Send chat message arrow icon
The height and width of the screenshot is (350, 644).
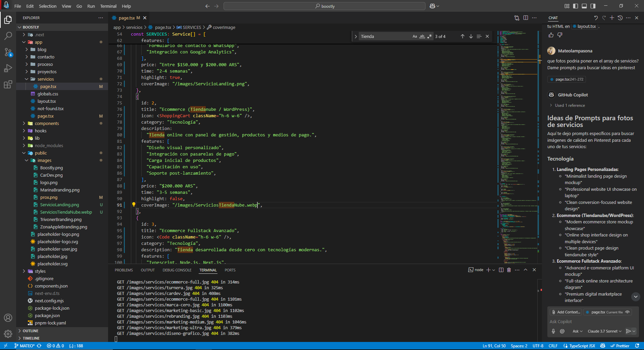[628, 331]
